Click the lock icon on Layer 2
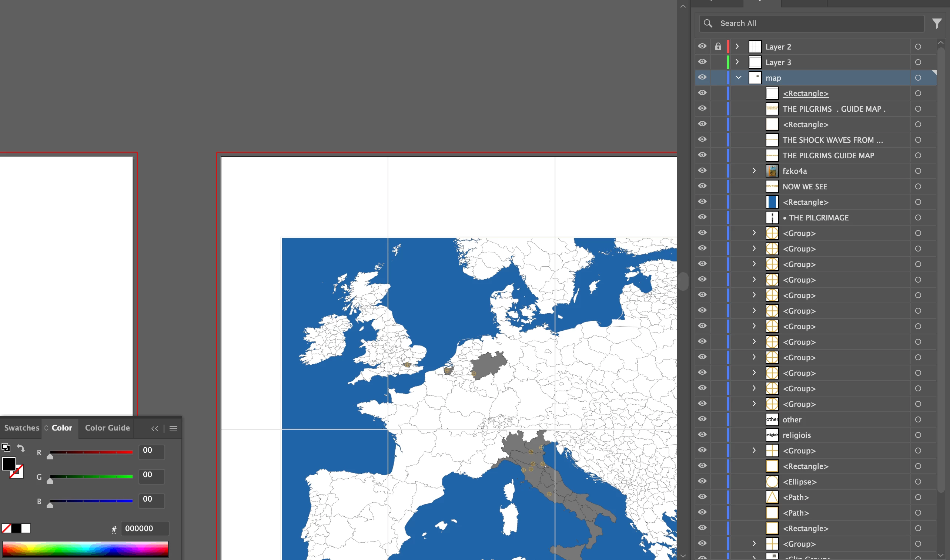Screen dimensions: 950x560 [x=718, y=47]
